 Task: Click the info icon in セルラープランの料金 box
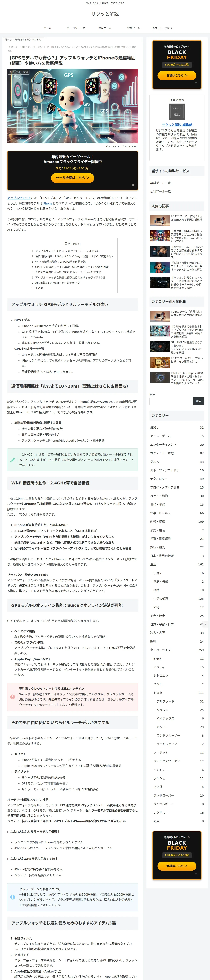[x=13, y=897]
